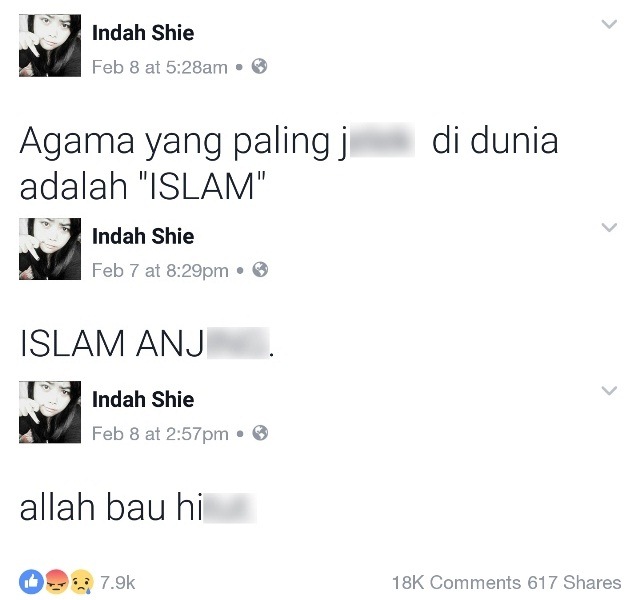This screenshot has height=600, width=630.
Task: Click the blue Like reaction icon
Action: (x=31, y=582)
